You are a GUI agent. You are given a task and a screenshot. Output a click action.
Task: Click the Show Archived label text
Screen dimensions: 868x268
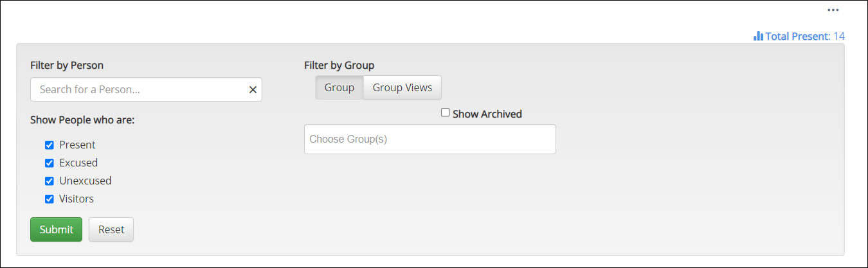point(487,114)
